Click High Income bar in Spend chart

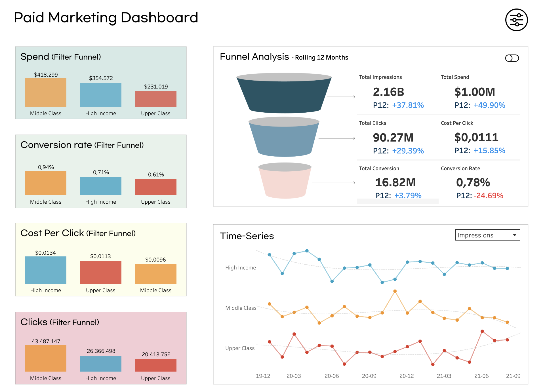(x=101, y=95)
